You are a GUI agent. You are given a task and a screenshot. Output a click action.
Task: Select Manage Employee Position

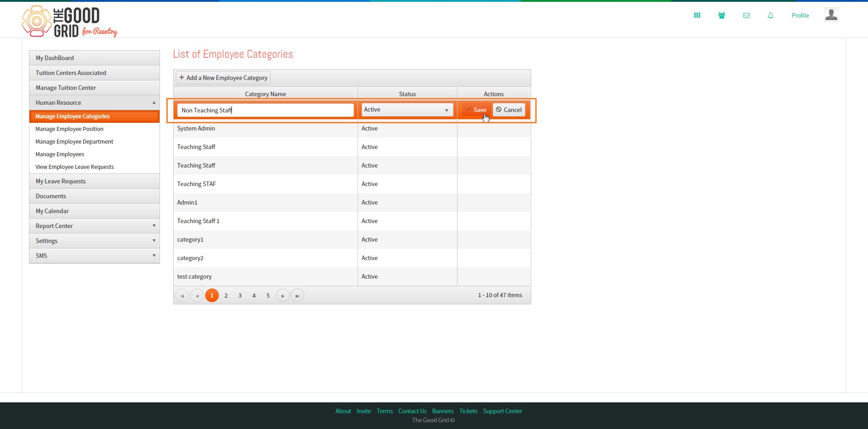pyautogui.click(x=94, y=129)
